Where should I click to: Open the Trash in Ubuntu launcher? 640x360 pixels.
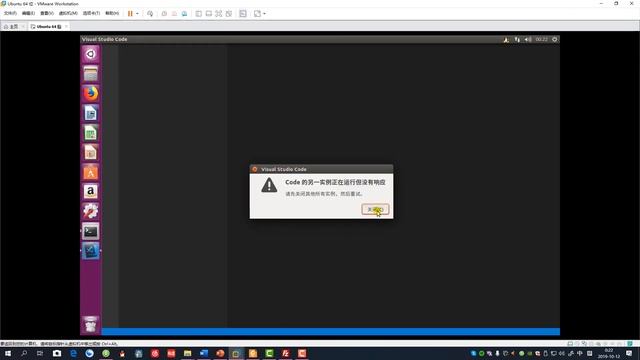[91, 324]
